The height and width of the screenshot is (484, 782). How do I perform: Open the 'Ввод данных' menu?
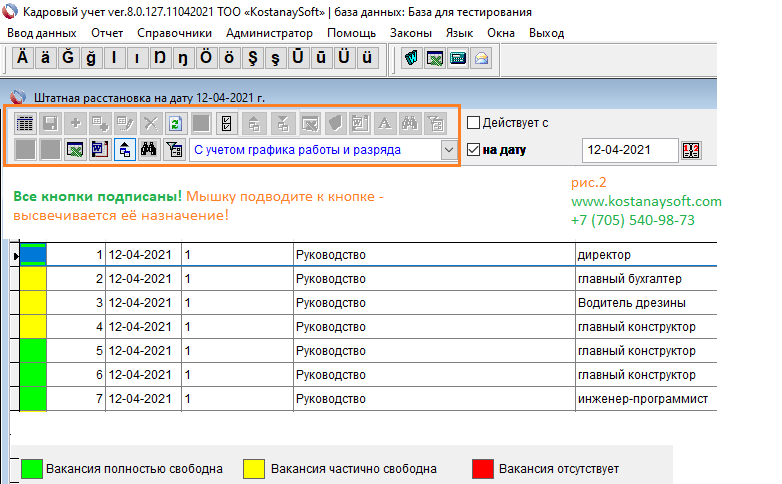tap(42, 33)
